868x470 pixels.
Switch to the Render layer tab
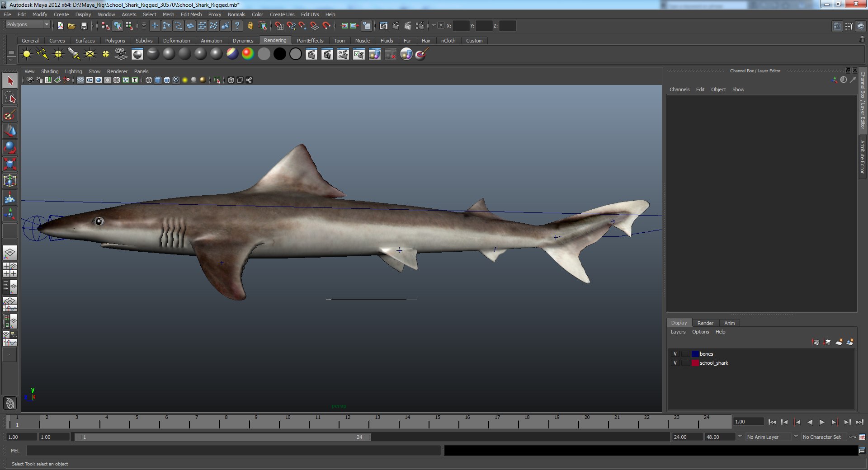(x=705, y=323)
